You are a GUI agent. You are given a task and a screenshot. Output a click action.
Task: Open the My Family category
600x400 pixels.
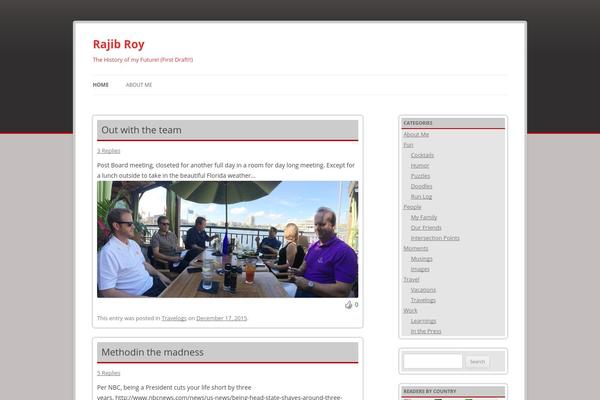click(x=424, y=217)
